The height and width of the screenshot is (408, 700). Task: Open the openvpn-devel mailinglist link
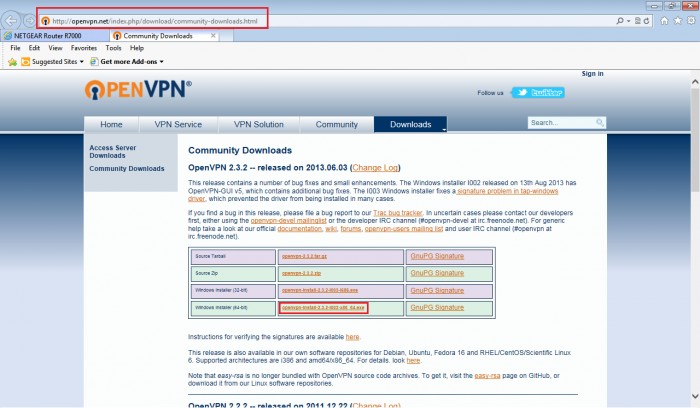(x=288, y=221)
